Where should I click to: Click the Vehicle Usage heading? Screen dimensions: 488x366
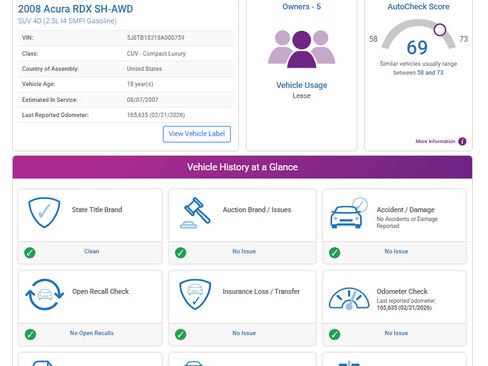coord(302,85)
